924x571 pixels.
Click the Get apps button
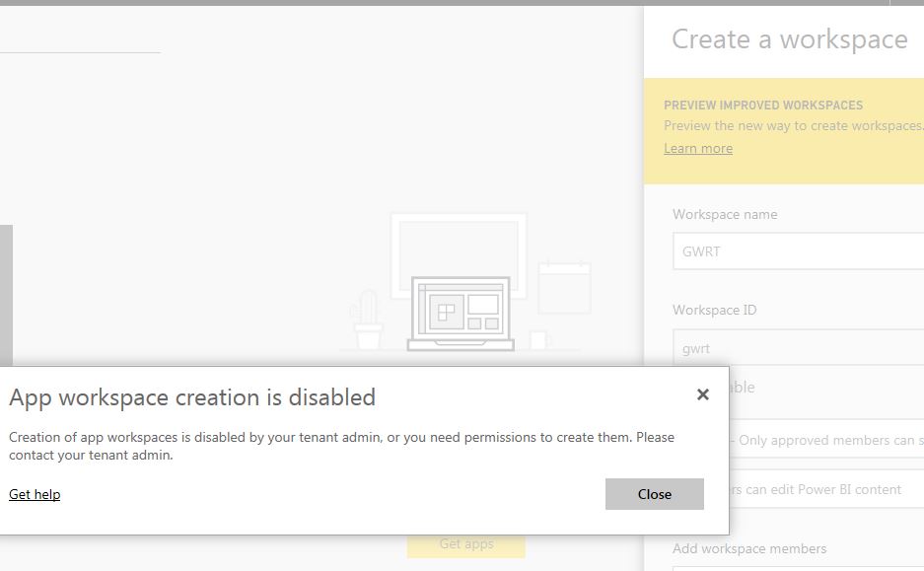coord(466,545)
